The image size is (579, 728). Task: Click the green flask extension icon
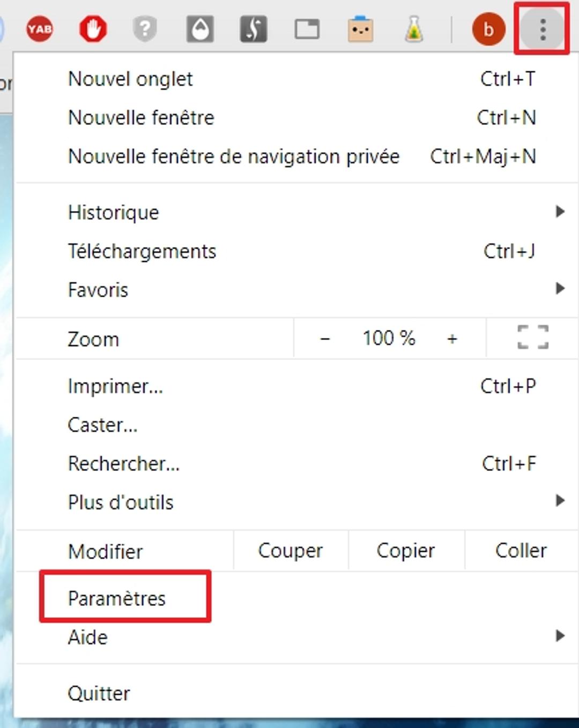pyautogui.click(x=414, y=29)
